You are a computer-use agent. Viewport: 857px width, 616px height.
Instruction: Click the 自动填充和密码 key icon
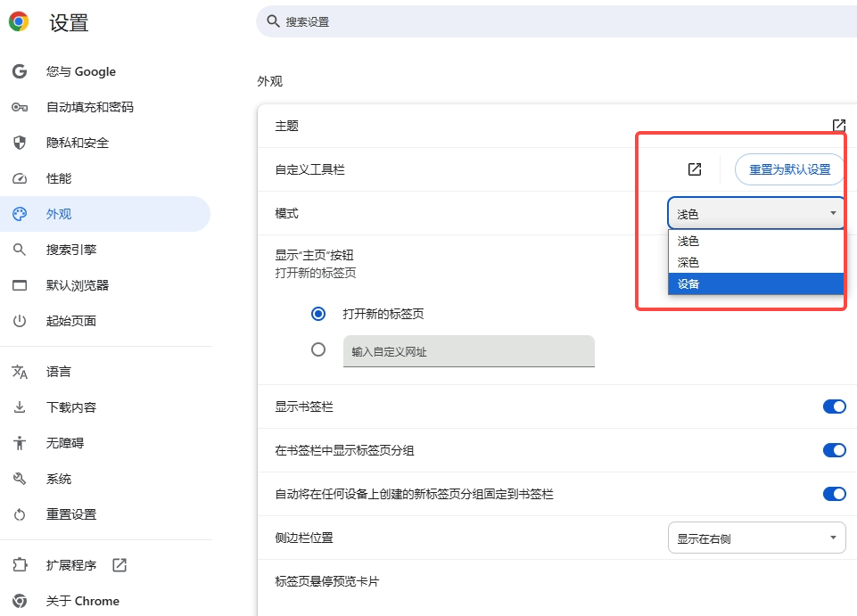point(20,107)
